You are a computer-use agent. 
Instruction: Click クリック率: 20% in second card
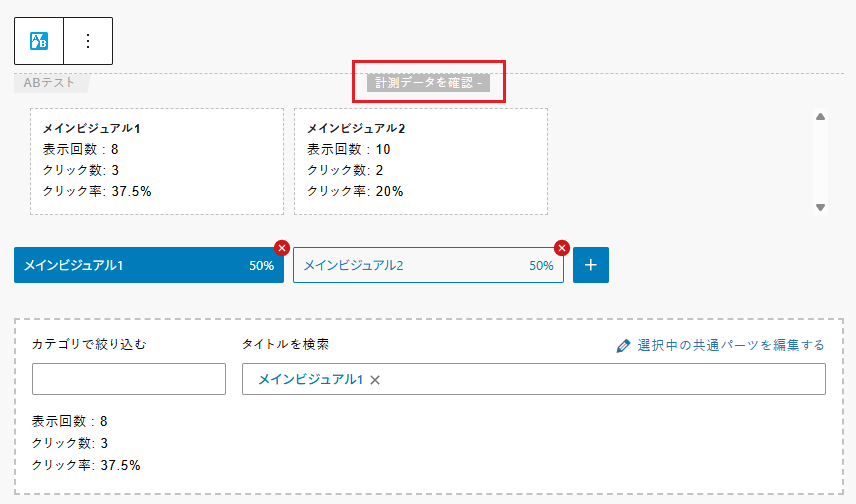(355, 191)
